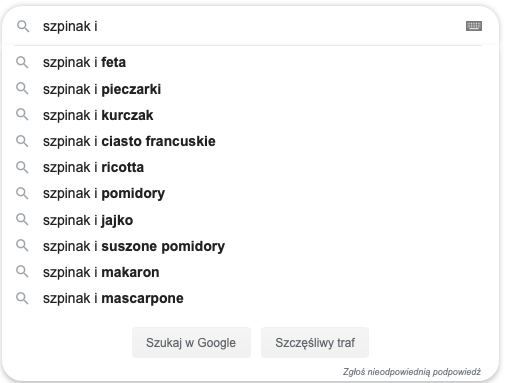Click magnifier icon beside 'szpinak i ricotta'
This screenshot has height=383, width=532.
click(x=22, y=167)
